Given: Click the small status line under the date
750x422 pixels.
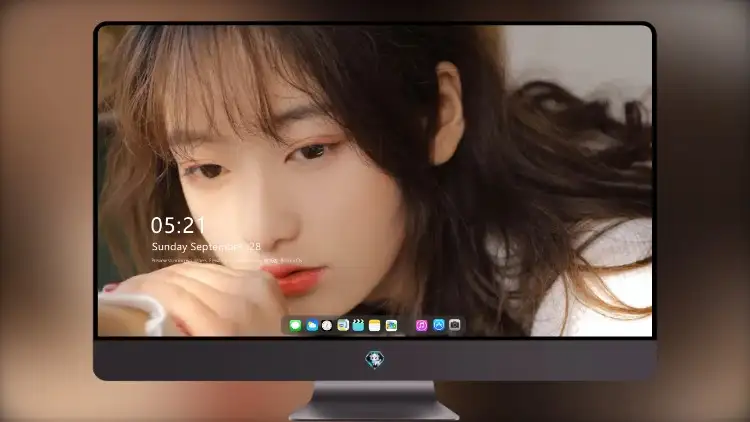Looking at the screenshot, I should [x=227, y=261].
